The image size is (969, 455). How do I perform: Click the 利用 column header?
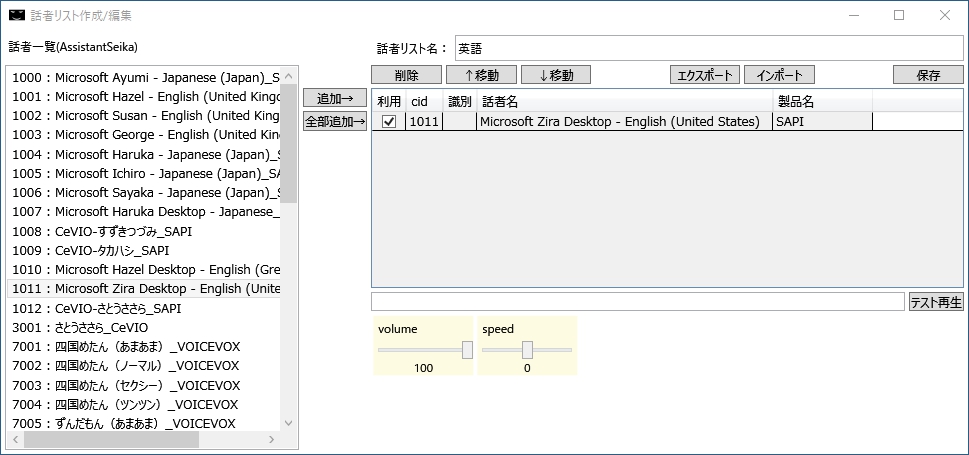(x=389, y=101)
